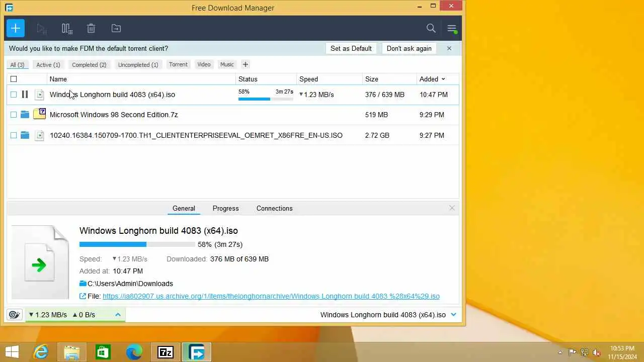
Task: Switch to the Connections details tab
Action: point(274,208)
